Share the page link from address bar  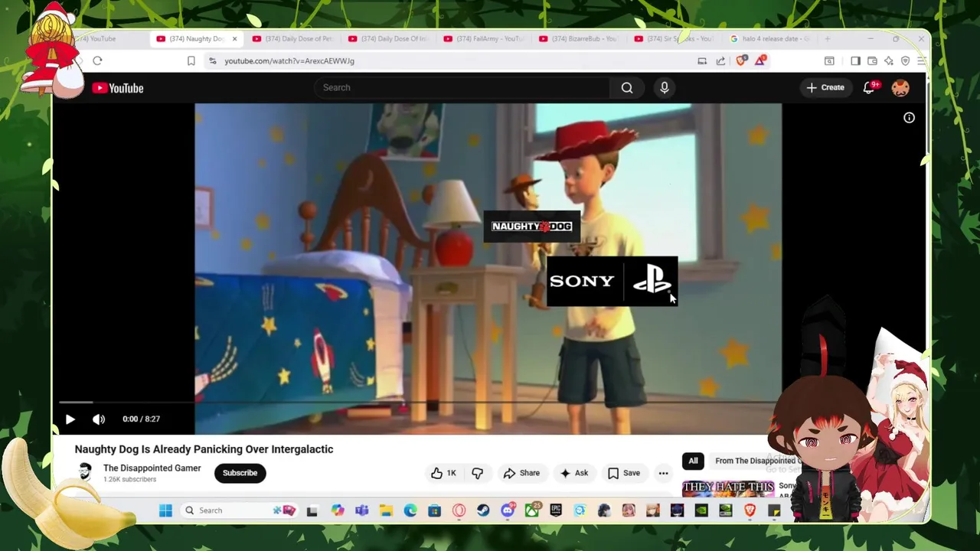(720, 61)
